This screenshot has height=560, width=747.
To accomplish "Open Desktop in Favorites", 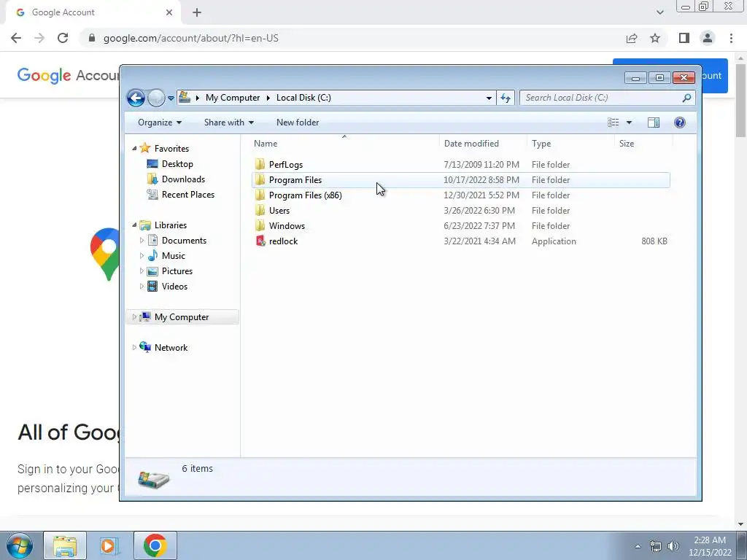I will click(x=177, y=164).
